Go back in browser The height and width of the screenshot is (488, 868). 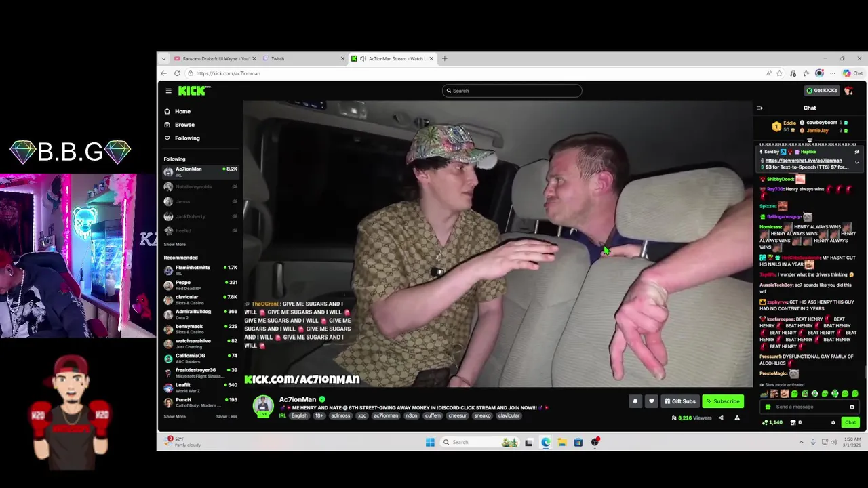[163, 73]
